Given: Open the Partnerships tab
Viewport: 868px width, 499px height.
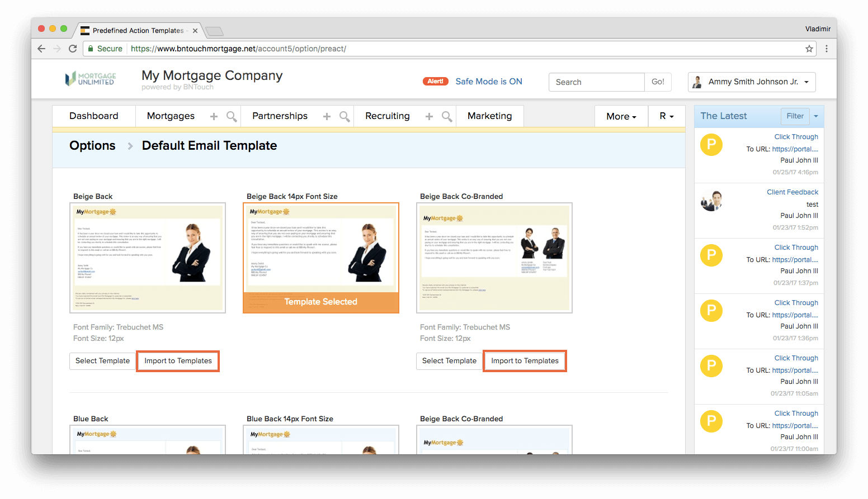Looking at the screenshot, I should [x=280, y=116].
